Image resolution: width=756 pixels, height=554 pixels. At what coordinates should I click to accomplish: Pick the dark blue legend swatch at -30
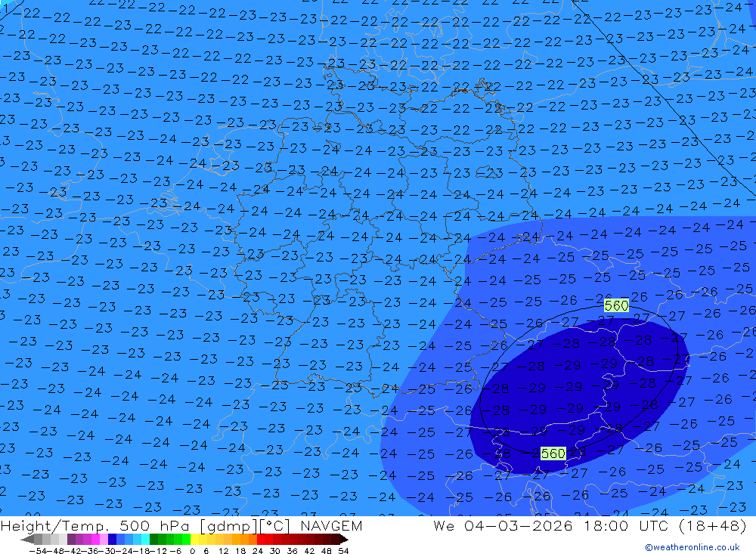[x=113, y=540]
